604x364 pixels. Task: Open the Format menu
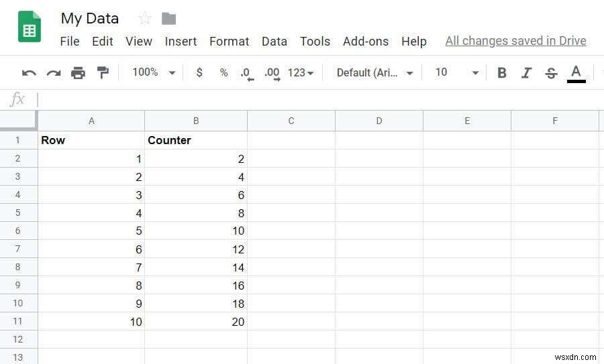(229, 42)
